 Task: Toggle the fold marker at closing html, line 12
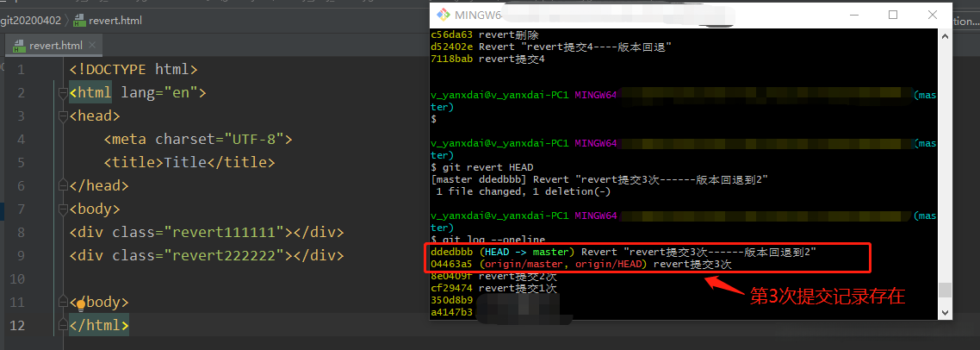coord(63,325)
